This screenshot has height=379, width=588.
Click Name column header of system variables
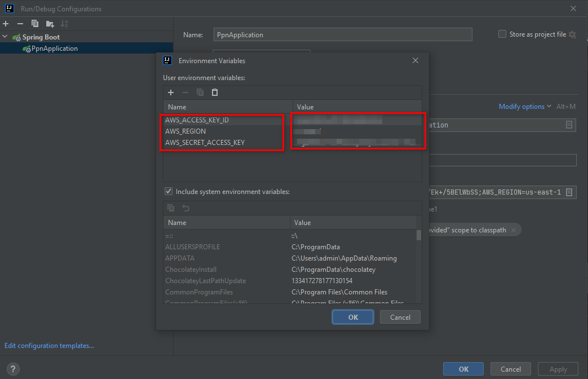click(227, 223)
